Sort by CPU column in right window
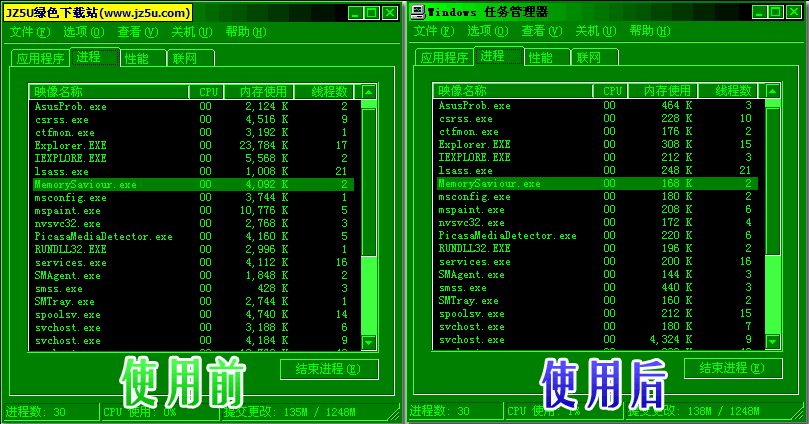Screen dimensions: 809x424 tap(610, 91)
